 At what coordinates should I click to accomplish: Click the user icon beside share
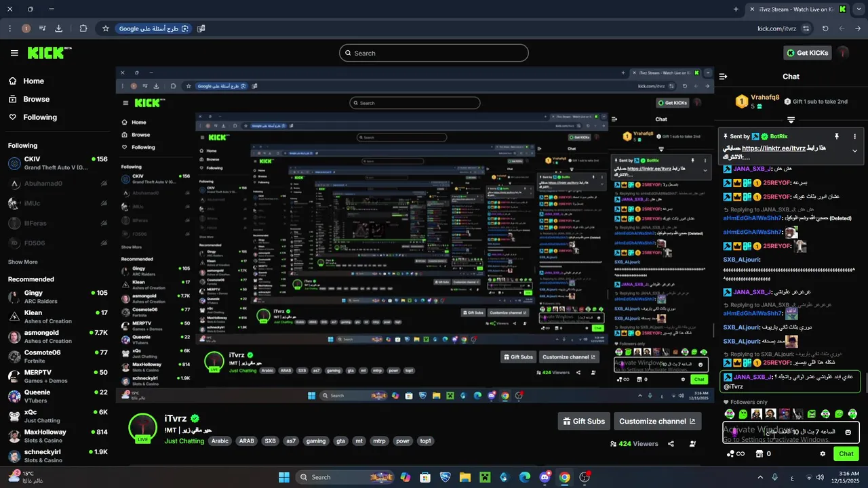[x=692, y=444]
